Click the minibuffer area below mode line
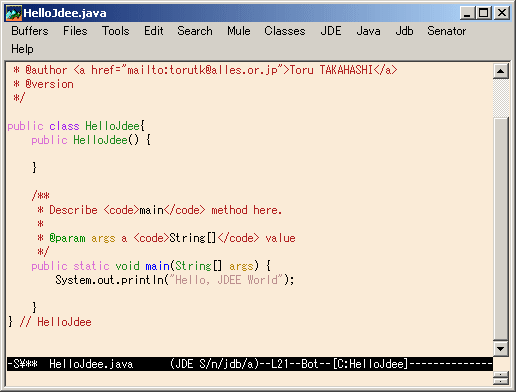 [x=249, y=378]
